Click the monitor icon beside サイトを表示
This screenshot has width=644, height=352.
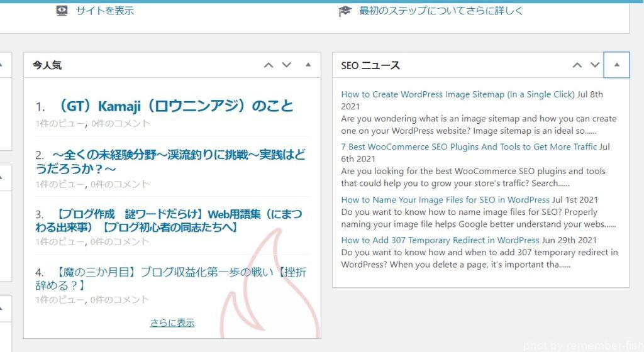click(x=62, y=11)
